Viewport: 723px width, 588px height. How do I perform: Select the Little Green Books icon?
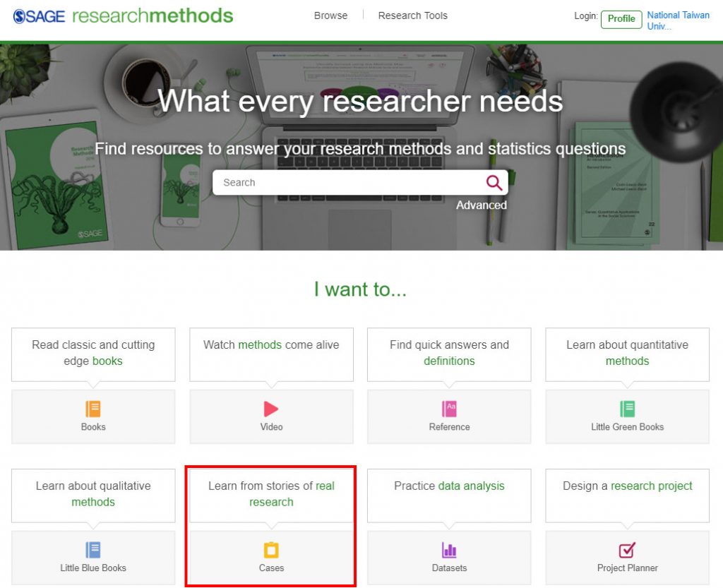click(627, 409)
